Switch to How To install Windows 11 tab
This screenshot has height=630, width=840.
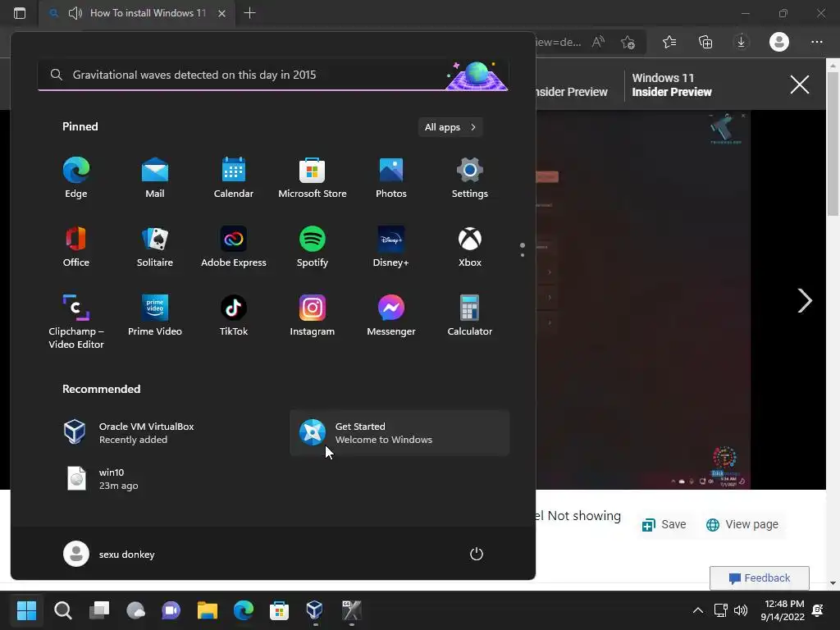coord(138,13)
